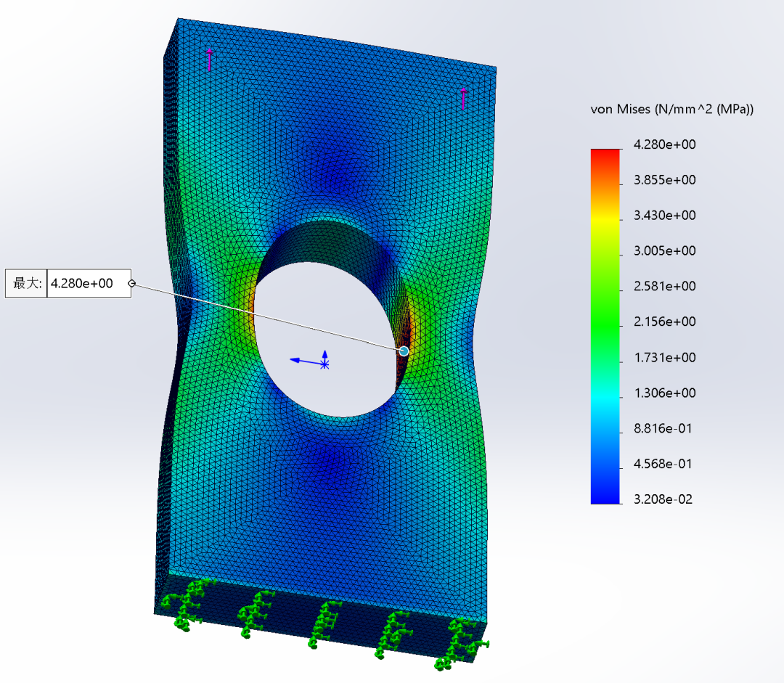
Task: Click the legend value 3.430e+00
Action: click(664, 216)
